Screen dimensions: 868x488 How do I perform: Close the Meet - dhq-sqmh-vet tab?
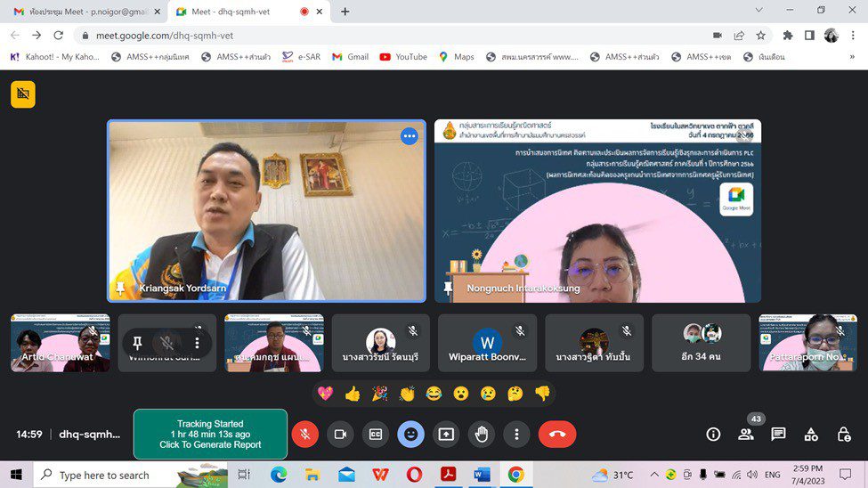[320, 12]
